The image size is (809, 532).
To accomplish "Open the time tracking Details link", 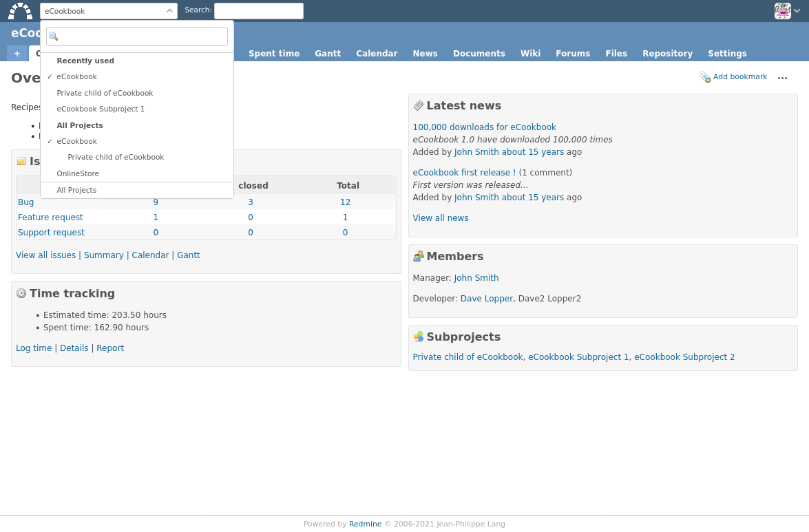I will pos(74,348).
